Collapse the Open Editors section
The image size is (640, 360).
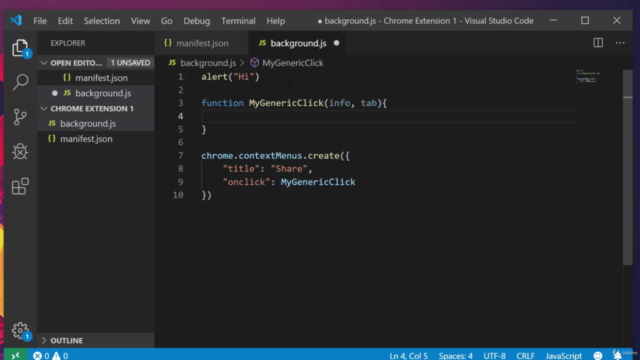44,63
